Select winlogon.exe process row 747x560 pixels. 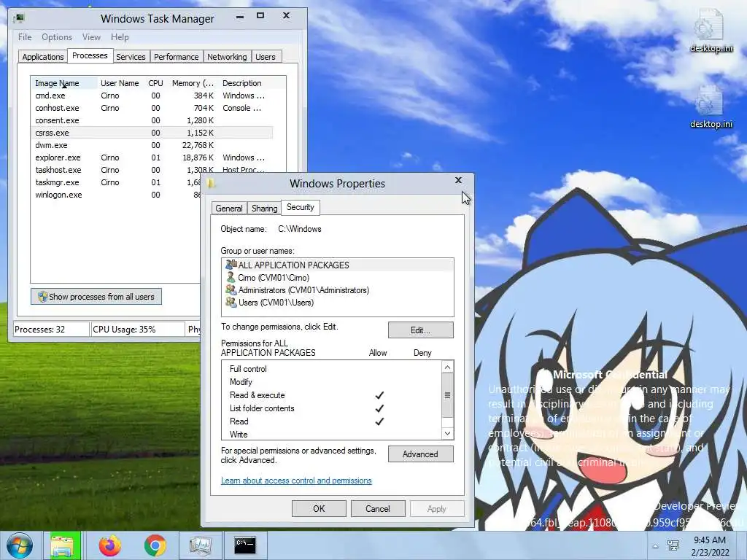(x=116, y=194)
